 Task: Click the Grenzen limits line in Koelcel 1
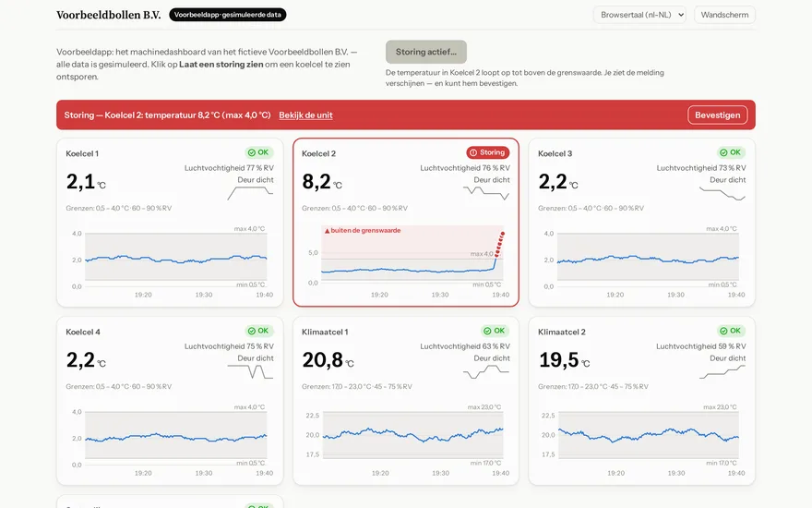point(119,208)
